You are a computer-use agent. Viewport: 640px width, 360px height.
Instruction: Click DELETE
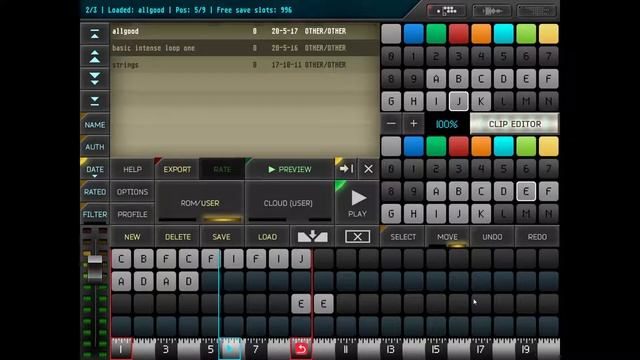[178, 237]
